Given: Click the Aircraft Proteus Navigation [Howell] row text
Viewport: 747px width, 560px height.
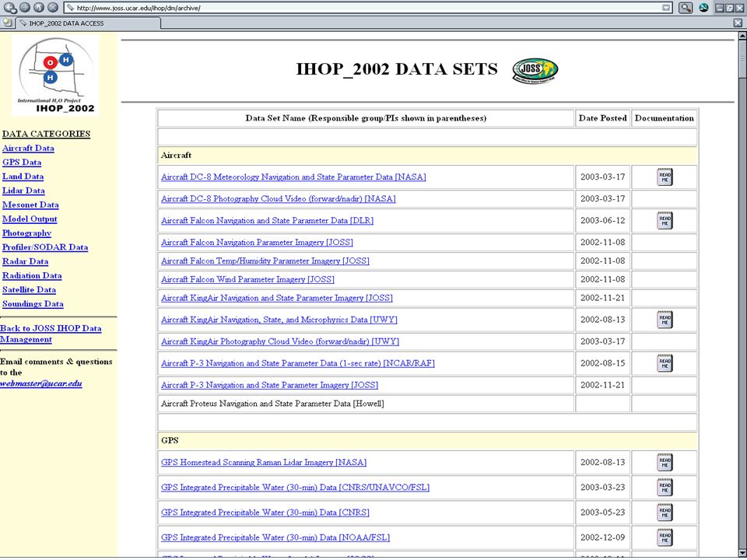Looking at the screenshot, I should tap(272, 404).
